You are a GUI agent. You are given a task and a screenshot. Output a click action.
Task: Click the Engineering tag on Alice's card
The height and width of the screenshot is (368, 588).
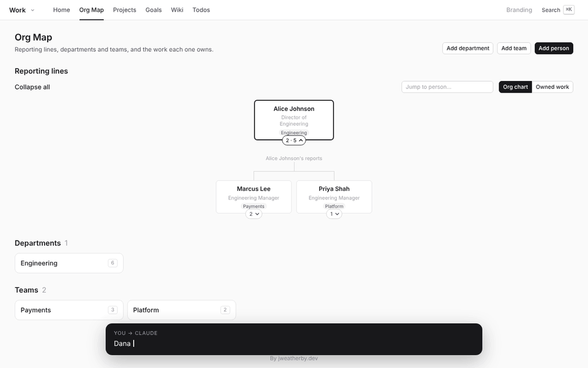click(x=294, y=132)
